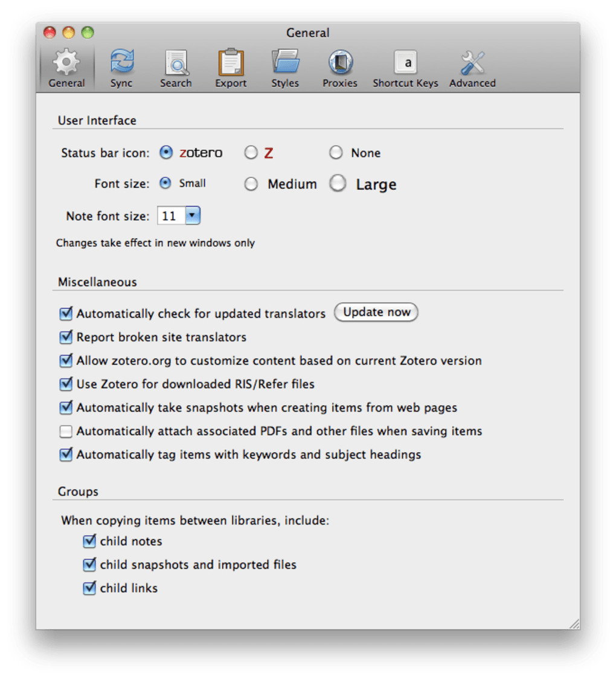The image size is (616, 679).
Task: Click the Update now button
Action: point(376,312)
